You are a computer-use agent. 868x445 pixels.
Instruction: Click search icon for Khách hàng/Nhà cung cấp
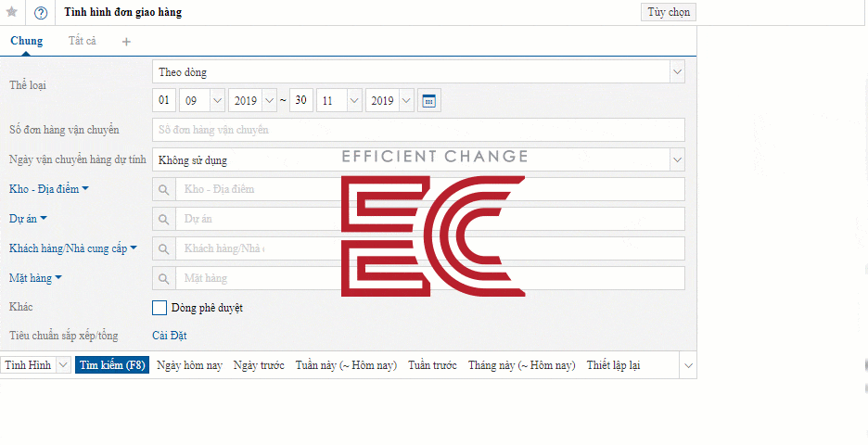[164, 248]
